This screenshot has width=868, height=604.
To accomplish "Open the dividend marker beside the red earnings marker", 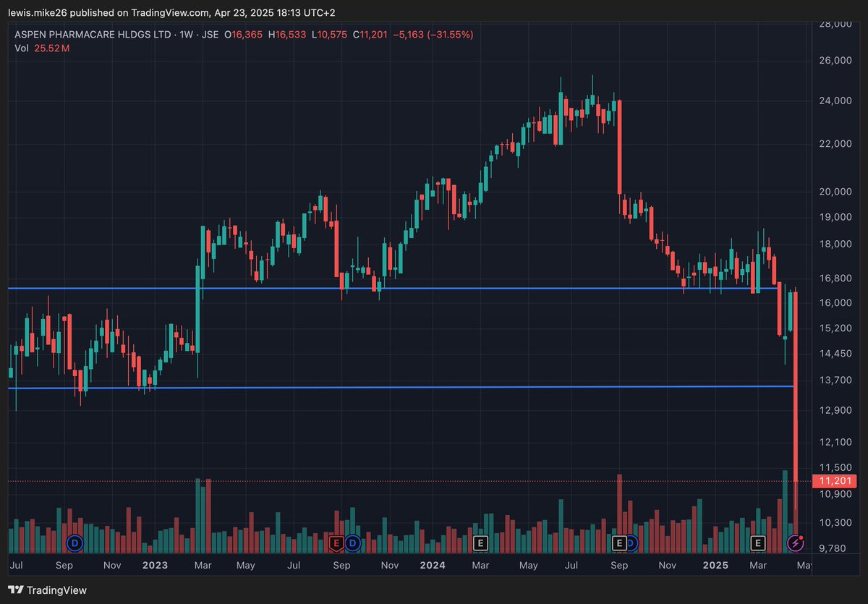I will [352, 542].
